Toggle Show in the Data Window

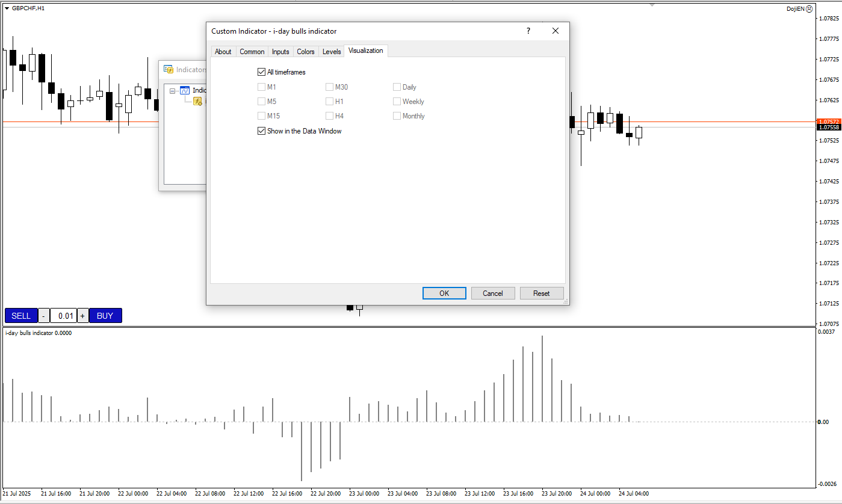point(261,131)
